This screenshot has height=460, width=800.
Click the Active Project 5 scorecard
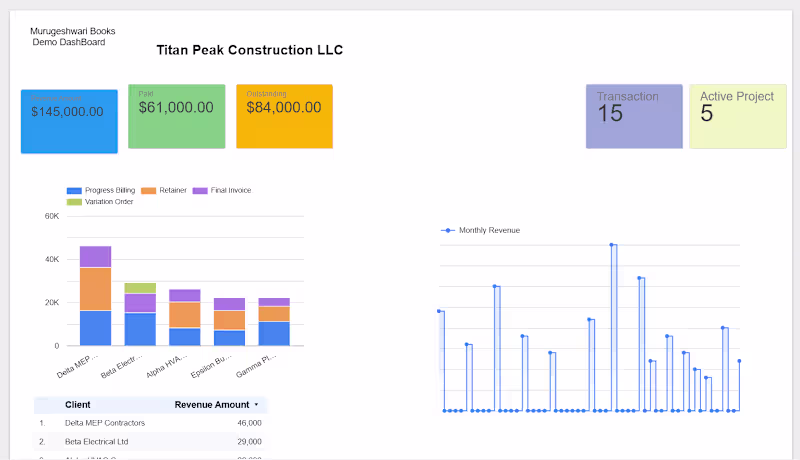coord(738,116)
